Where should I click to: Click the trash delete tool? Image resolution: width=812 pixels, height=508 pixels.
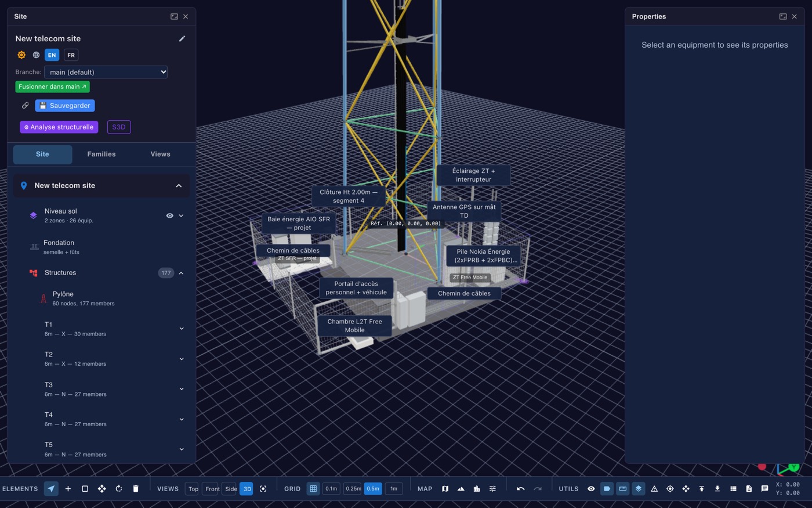(135, 489)
